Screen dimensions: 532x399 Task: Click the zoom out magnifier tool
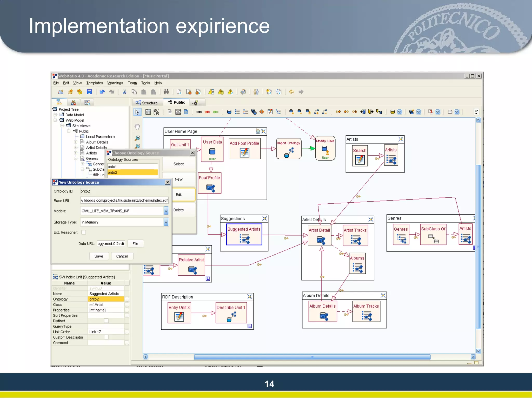[x=137, y=146]
